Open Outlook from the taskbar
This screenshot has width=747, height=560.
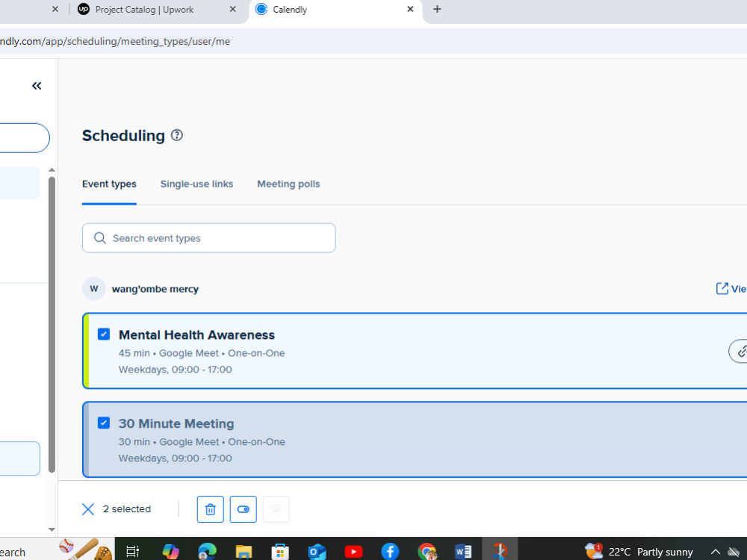(316, 552)
